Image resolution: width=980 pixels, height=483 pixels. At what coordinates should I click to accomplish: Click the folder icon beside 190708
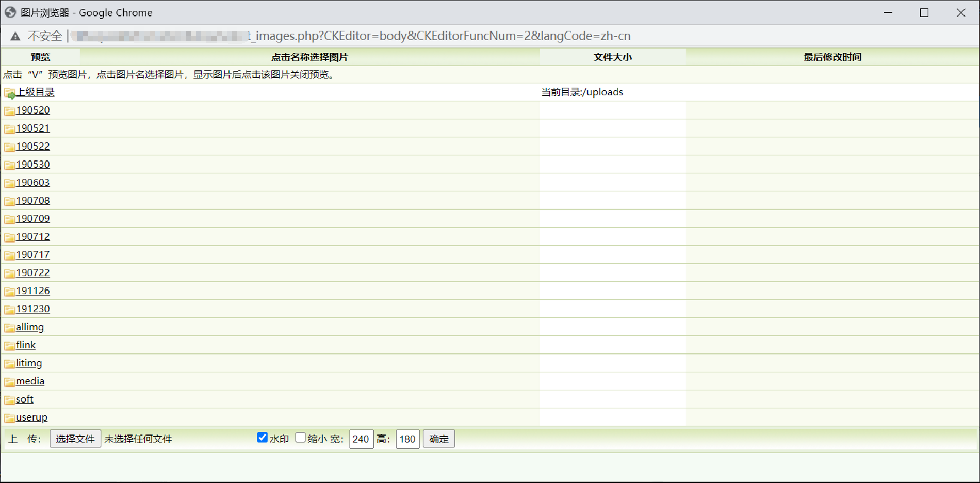tap(9, 201)
